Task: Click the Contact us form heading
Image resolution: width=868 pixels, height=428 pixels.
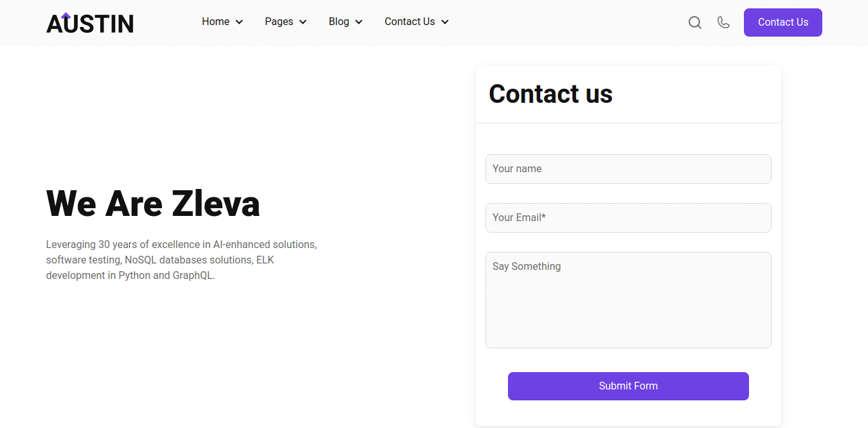Action: [550, 94]
